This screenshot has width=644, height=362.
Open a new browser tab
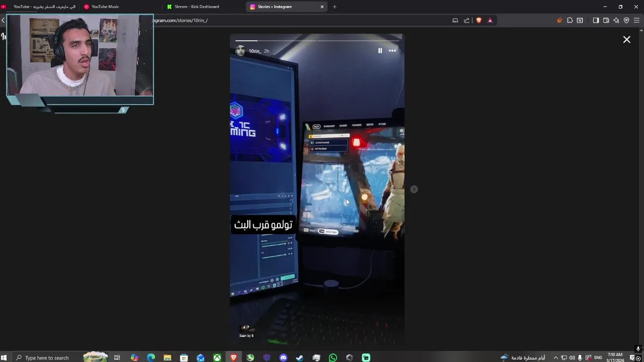335,7
